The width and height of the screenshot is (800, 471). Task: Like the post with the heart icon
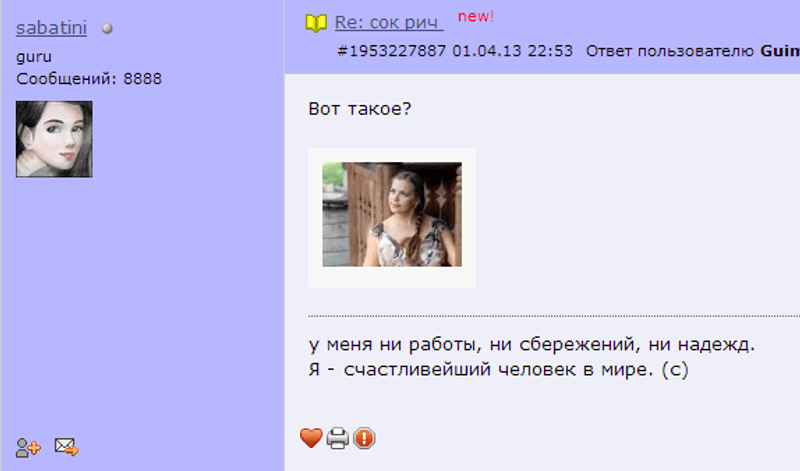point(311,438)
